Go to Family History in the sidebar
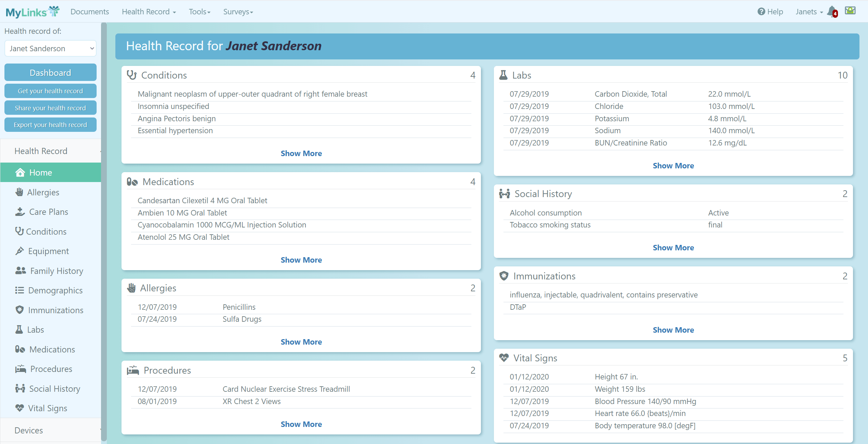Screen dimensions: 868x444 [x=51, y=271]
